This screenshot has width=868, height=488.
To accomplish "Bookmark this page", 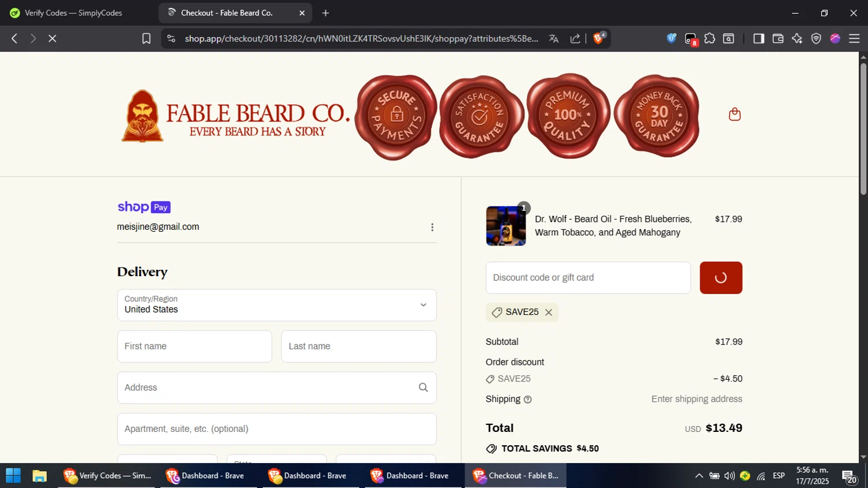I will point(146,38).
